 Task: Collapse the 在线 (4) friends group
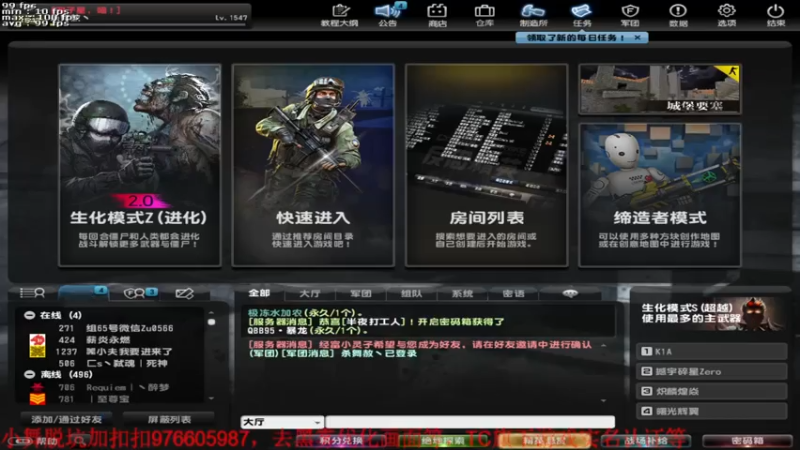coord(30,315)
